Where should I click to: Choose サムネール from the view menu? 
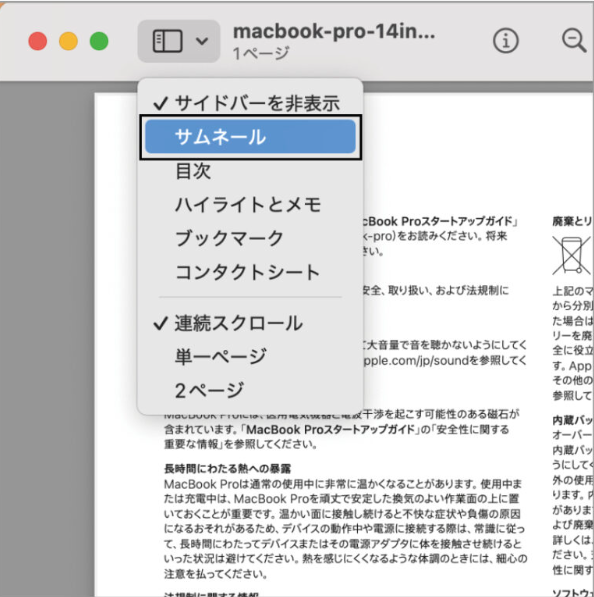tap(250, 137)
